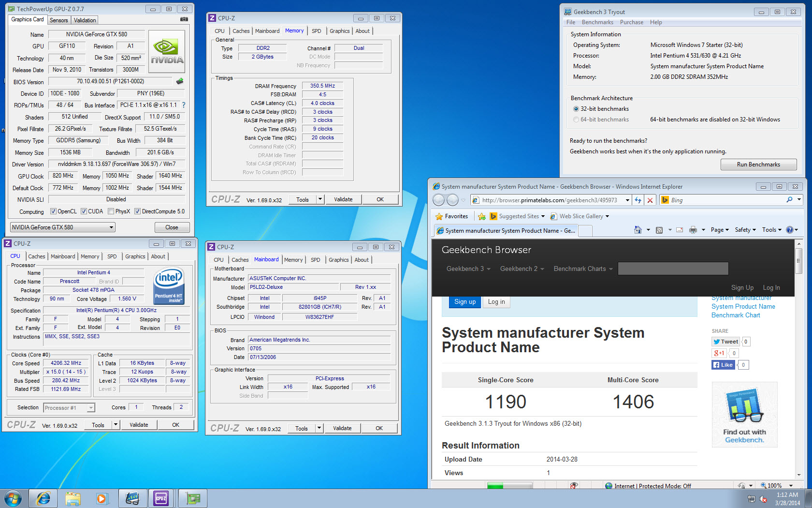The height and width of the screenshot is (508, 812).
Task: Open Caches tab in CPU-Z processor window
Action: tap(37, 256)
